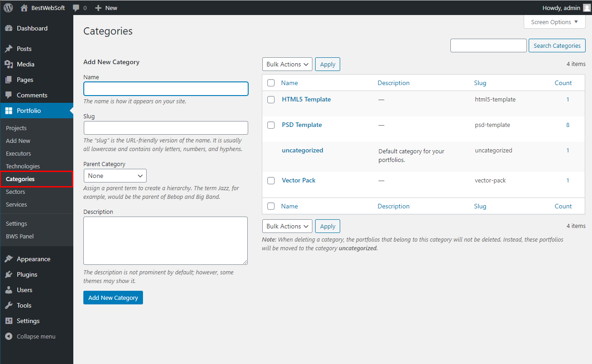Viewport: 592px width, 364px height.
Task: Click the Users person icon
Action: click(x=9, y=290)
